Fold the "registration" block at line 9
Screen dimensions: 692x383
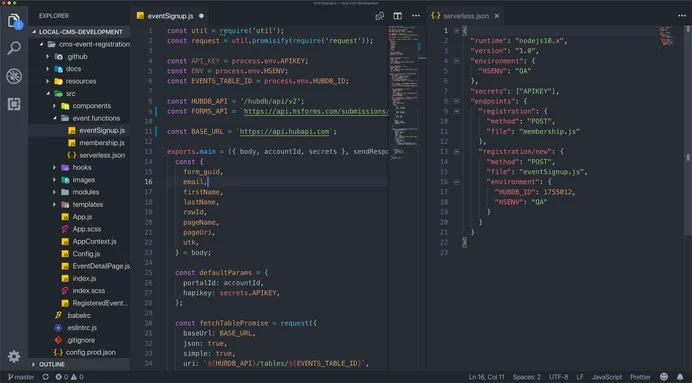pos(456,111)
